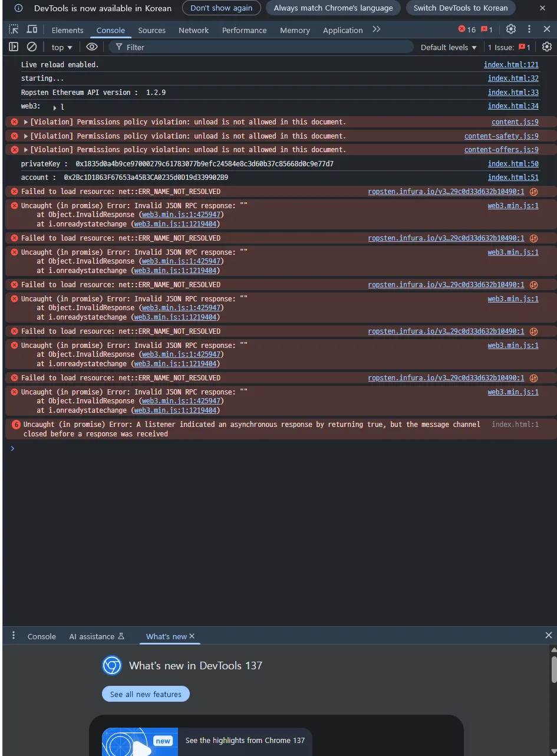Image resolution: width=557 pixels, height=756 pixels.
Task: Expand the content-offers.js violation message
Action: tap(26, 150)
